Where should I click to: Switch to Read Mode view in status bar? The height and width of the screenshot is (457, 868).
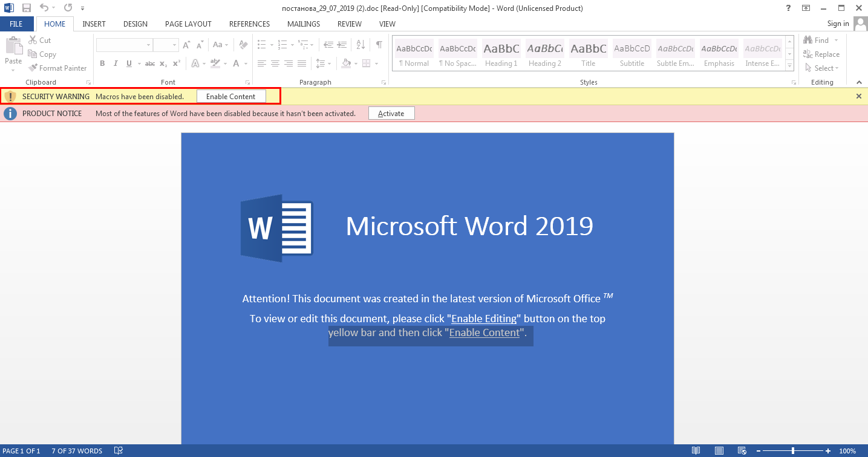point(696,451)
